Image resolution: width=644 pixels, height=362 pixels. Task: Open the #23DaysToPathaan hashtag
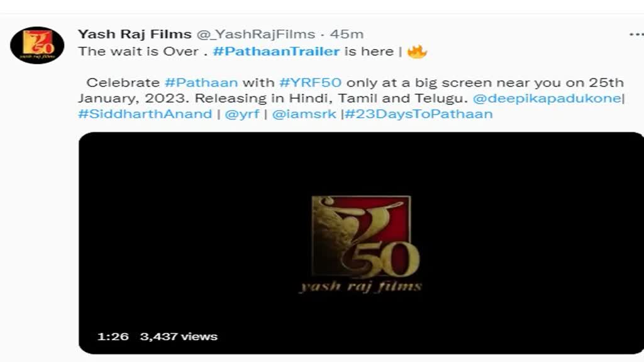(418, 114)
